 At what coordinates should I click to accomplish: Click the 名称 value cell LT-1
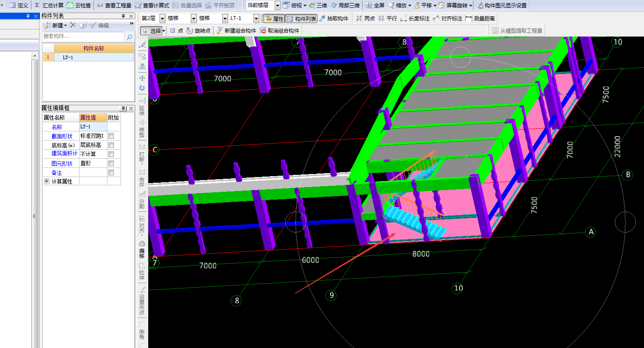pos(93,127)
